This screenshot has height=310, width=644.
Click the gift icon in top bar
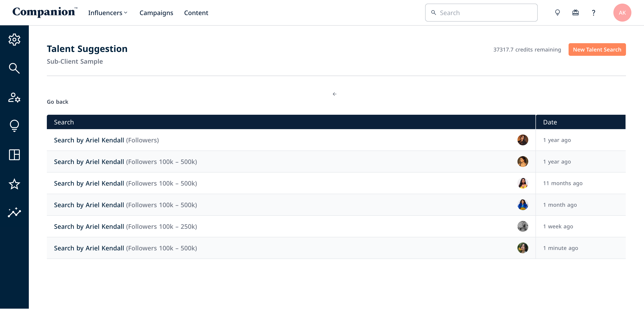pyautogui.click(x=575, y=13)
